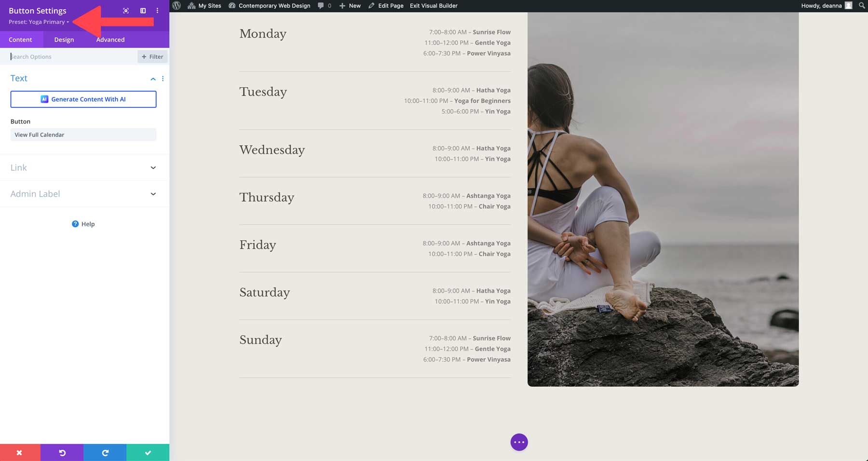Viewport: 868px width, 461px height.
Task: Open search from the admin bar
Action: pyautogui.click(x=862, y=5)
